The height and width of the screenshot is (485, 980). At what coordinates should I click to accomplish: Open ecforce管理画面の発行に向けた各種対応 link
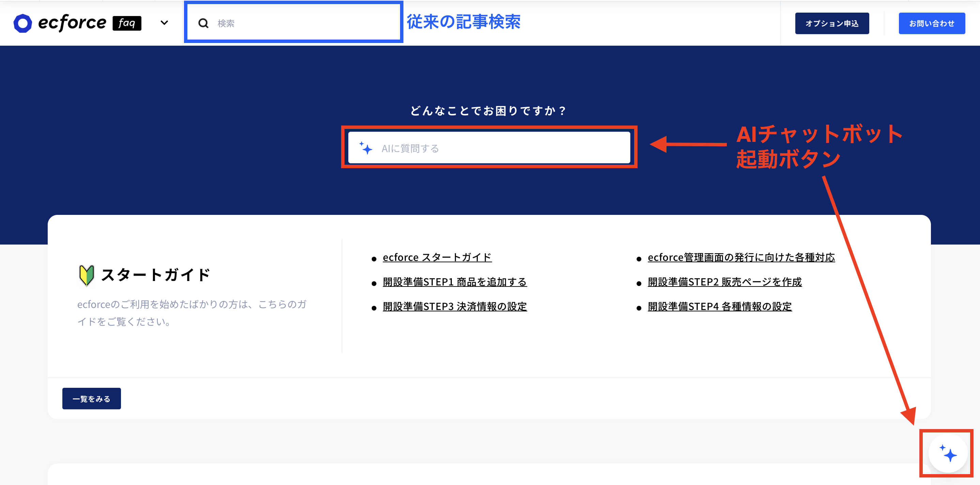(x=741, y=258)
